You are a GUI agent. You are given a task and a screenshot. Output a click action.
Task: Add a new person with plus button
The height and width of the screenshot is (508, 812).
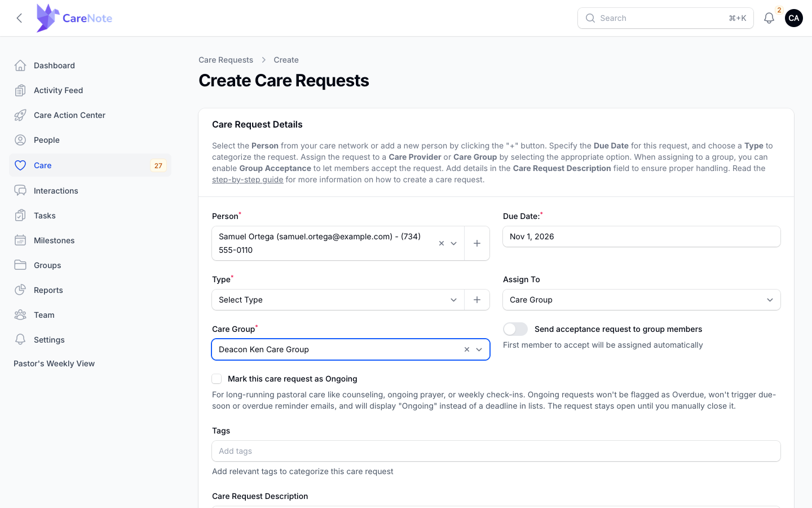click(x=477, y=243)
